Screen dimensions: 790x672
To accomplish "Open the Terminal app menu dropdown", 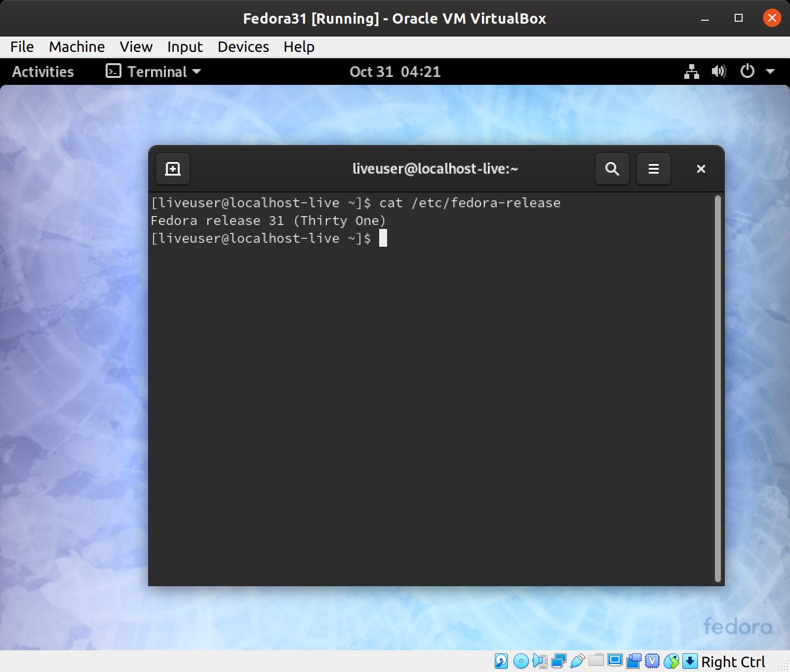I will 154,72.
